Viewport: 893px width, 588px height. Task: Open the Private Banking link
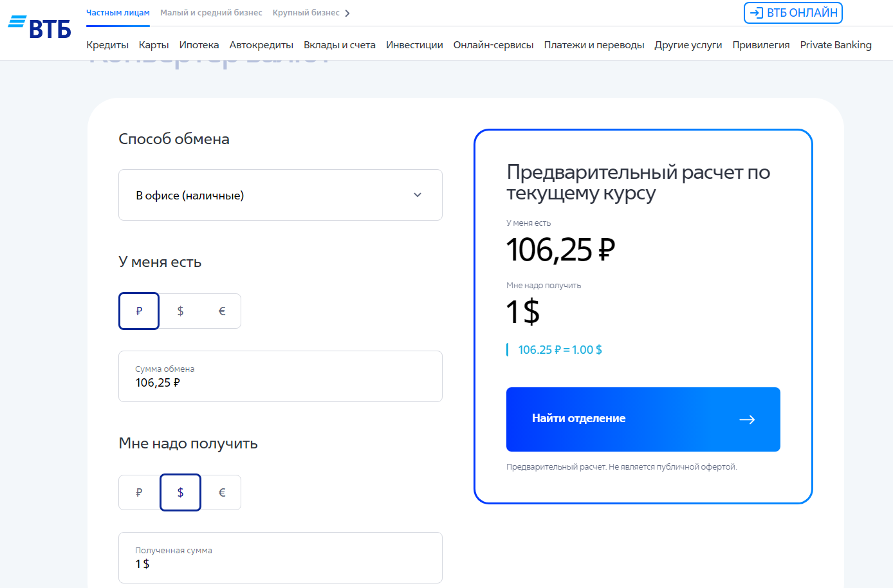click(x=836, y=45)
